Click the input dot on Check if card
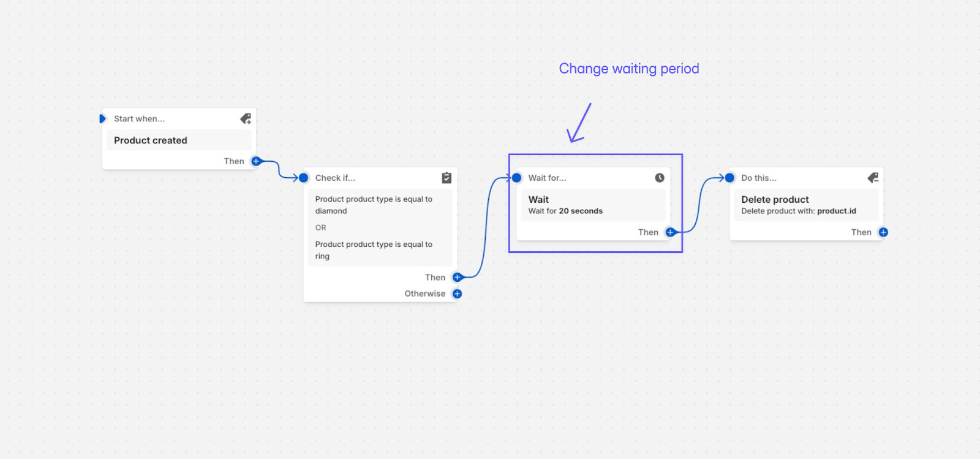 [304, 178]
